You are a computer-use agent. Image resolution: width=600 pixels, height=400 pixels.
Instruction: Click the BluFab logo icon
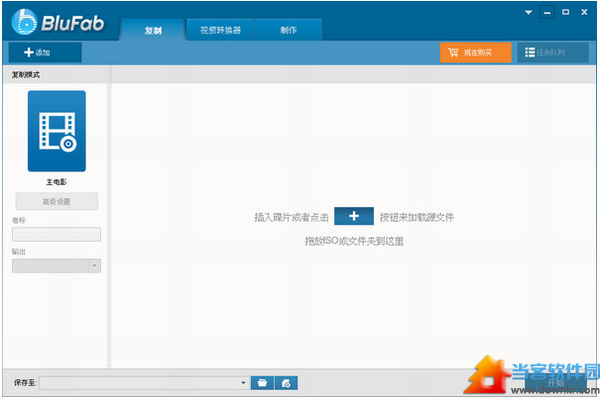24,22
